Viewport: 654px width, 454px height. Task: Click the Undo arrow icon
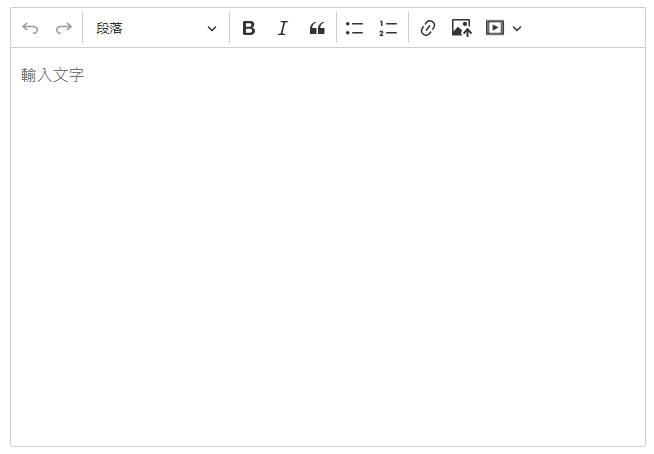[x=30, y=28]
